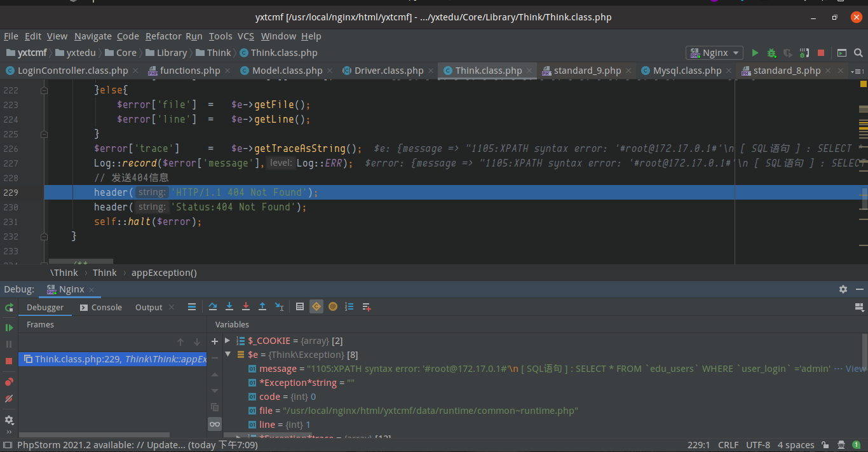Image resolution: width=868 pixels, height=452 pixels.
Task: Click the Force Step Into red arrow
Action: pos(246,307)
